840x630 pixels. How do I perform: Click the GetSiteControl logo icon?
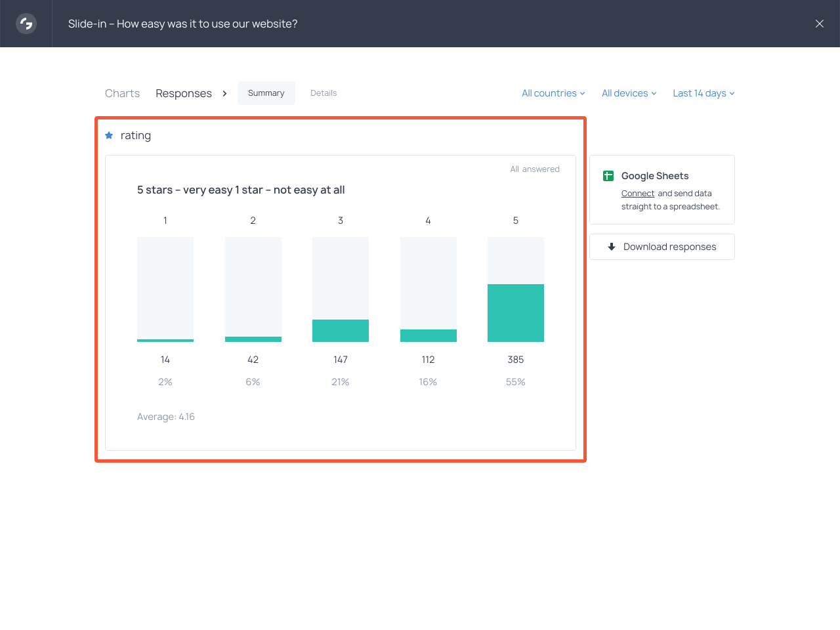(x=26, y=24)
